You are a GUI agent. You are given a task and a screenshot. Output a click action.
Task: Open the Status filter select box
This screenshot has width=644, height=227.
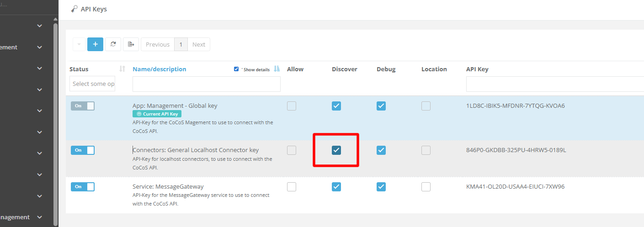click(92, 84)
